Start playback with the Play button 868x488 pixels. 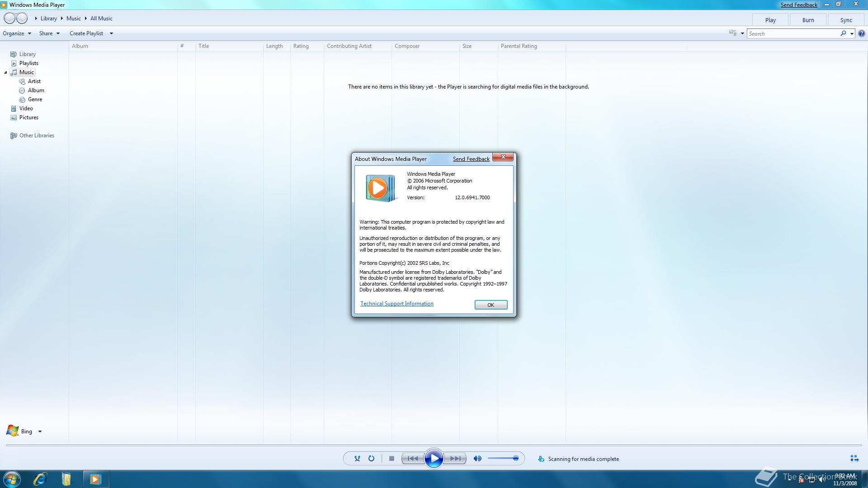tap(434, 459)
